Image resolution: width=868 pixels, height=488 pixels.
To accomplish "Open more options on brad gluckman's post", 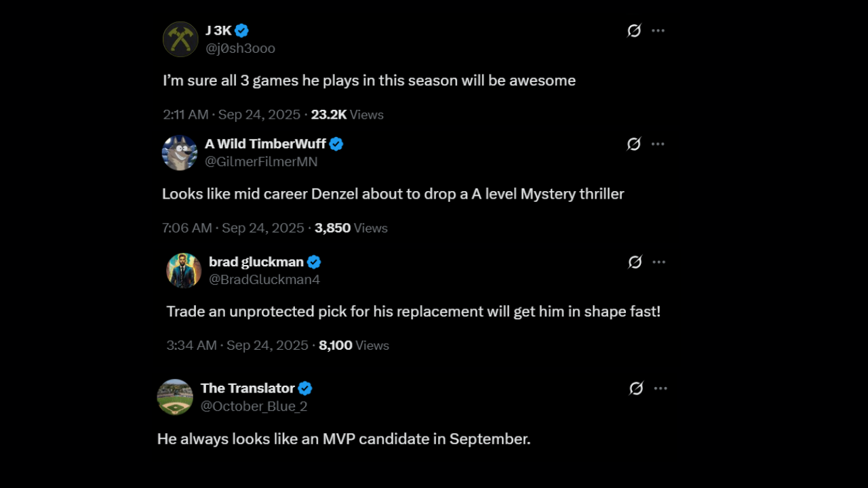I will click(x=659, y=262).
